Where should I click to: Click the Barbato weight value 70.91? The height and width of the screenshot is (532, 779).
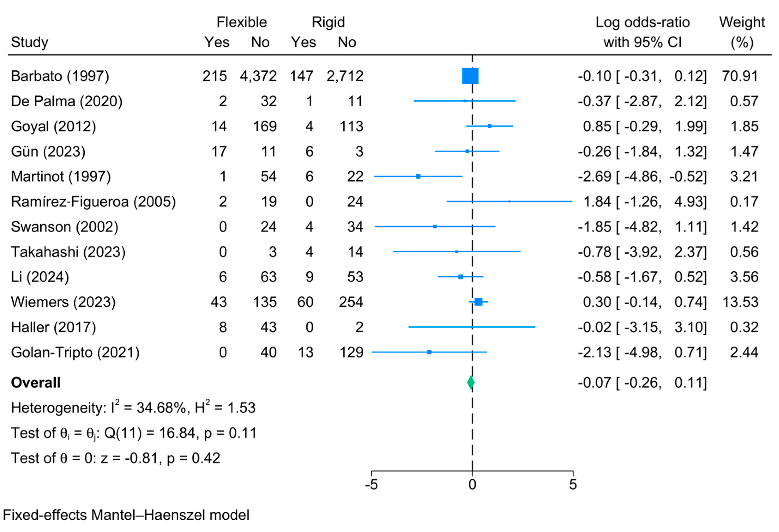(740, 76)
